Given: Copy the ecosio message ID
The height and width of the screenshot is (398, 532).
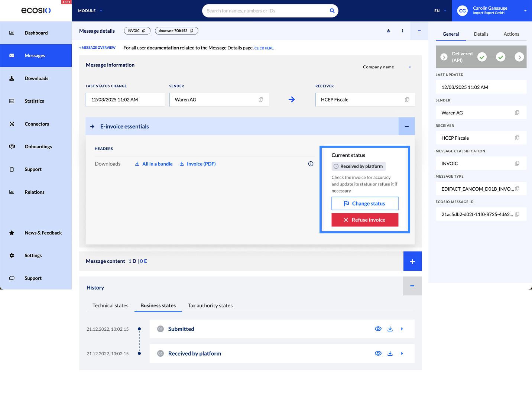Looking at the screenshot, I should (517, 214).
